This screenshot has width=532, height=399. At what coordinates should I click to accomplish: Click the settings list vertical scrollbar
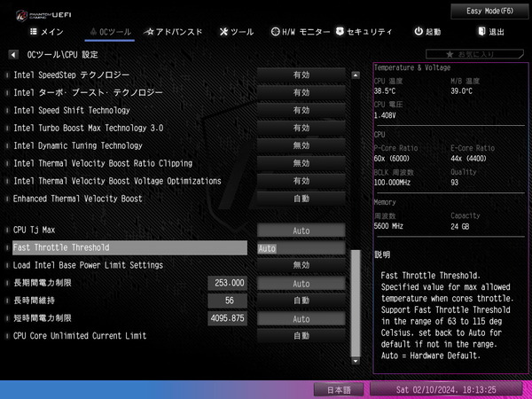pyautogui.click(x=357, y=301)
